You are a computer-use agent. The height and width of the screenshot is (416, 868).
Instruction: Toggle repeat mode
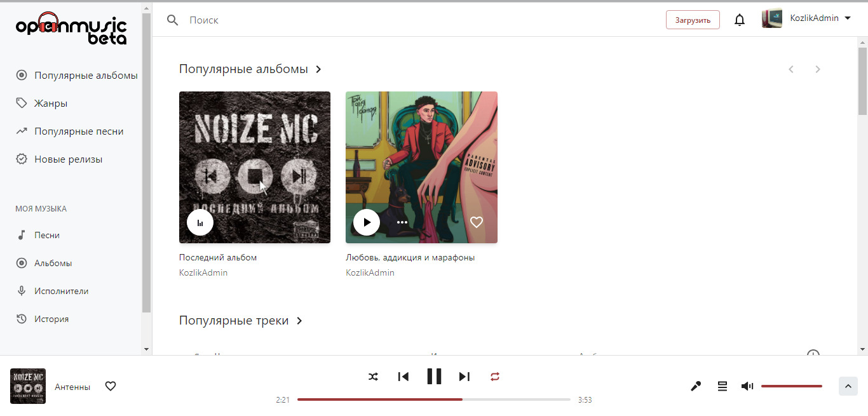(x=495, y=377)
